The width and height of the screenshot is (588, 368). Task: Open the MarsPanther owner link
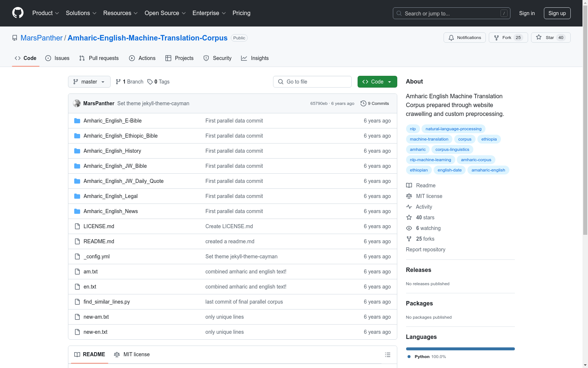click(42, 38)
